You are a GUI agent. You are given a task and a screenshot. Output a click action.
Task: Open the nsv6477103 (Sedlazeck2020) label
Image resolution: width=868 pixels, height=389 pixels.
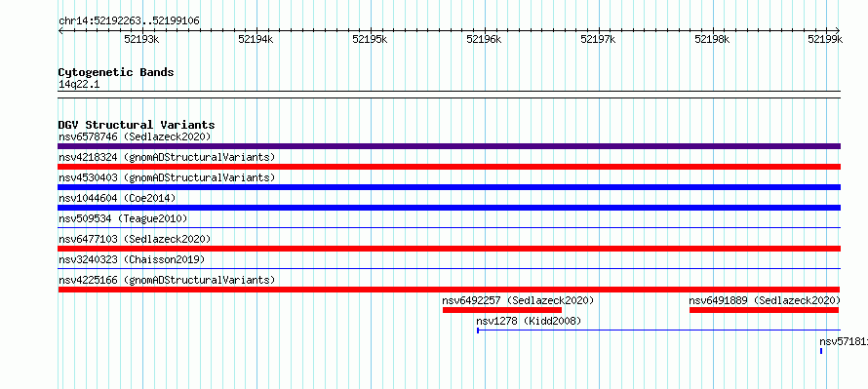point(135,239)
